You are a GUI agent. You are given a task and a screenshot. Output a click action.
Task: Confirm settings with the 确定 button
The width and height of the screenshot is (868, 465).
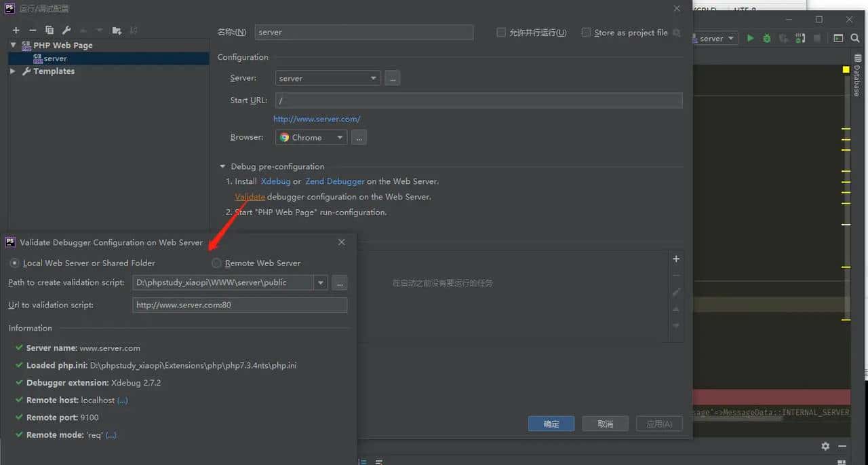click(x=551, y=423)
